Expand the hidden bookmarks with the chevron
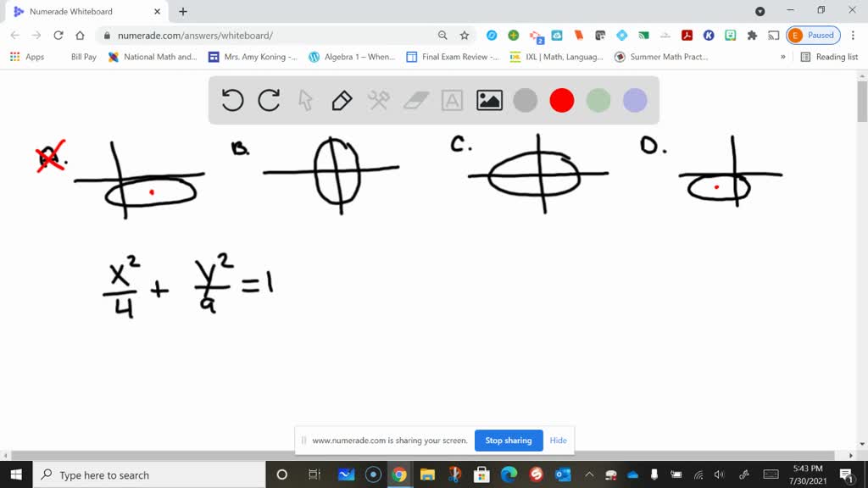This screenshot has height=488, width=868. click(x=784, y=57)
